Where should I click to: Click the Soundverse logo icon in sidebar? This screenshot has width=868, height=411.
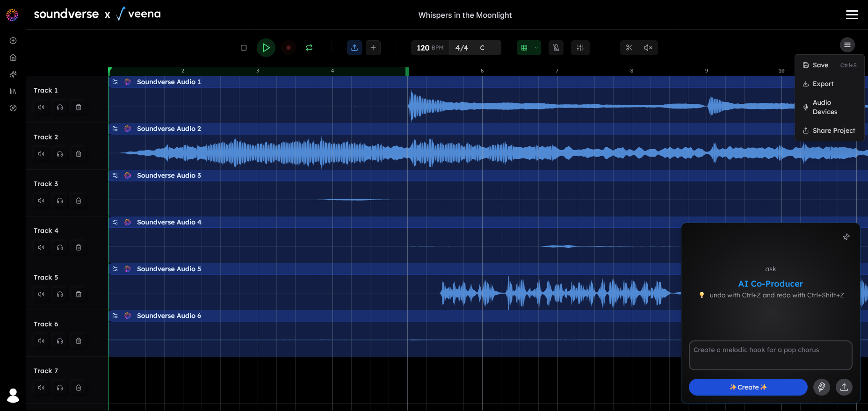click(13, 15)
